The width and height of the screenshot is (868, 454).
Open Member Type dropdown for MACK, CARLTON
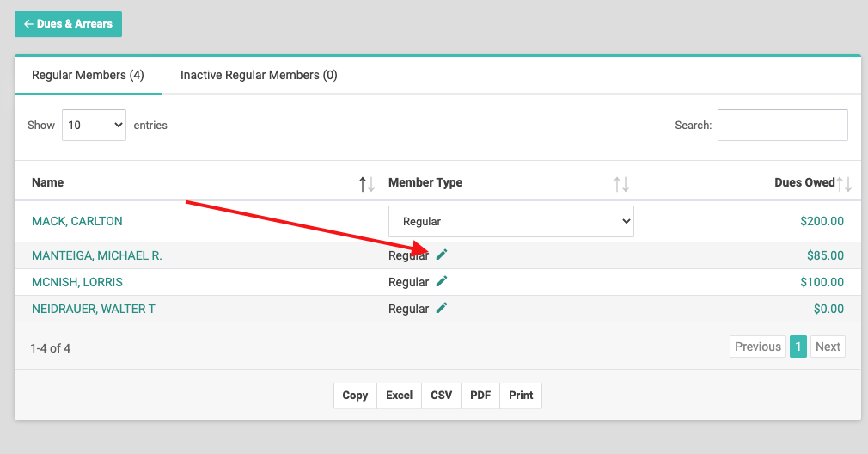(x=511, y=222)
